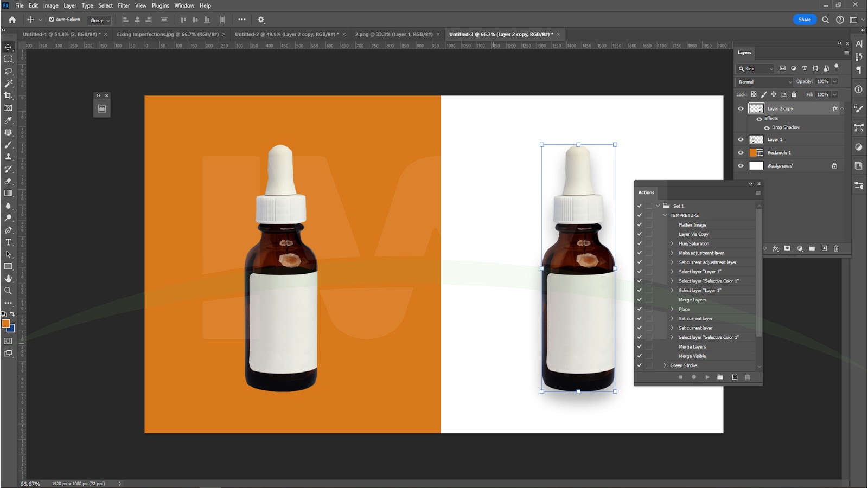The width and height of the screenshot is (868, 488).
Task: Select the Horizontal Type tool
Action: click(x=8, y=242)
